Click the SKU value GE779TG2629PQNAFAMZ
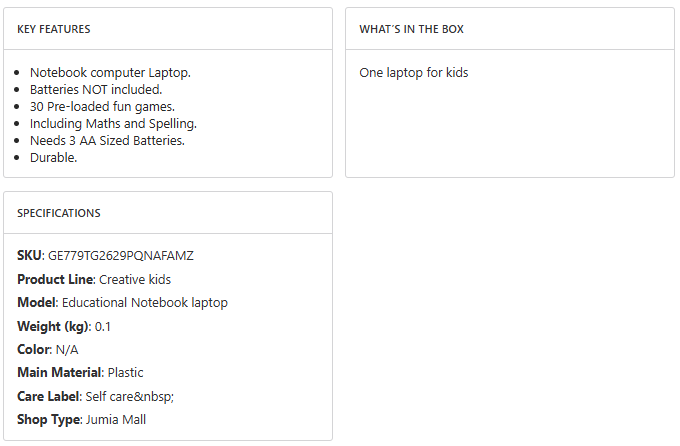The image size is (680, 446). click(x=121, y=257)
